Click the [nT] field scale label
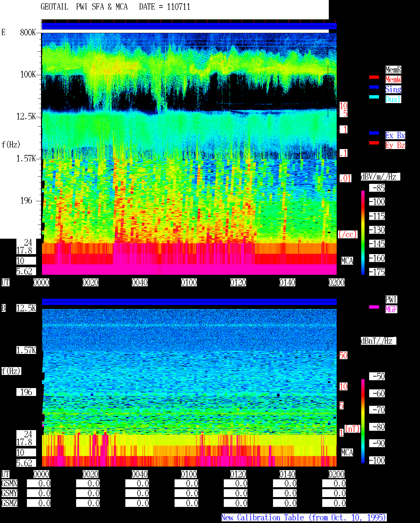Screen dimensions: 420x523 pyautogui.click(x=352, y=429)
